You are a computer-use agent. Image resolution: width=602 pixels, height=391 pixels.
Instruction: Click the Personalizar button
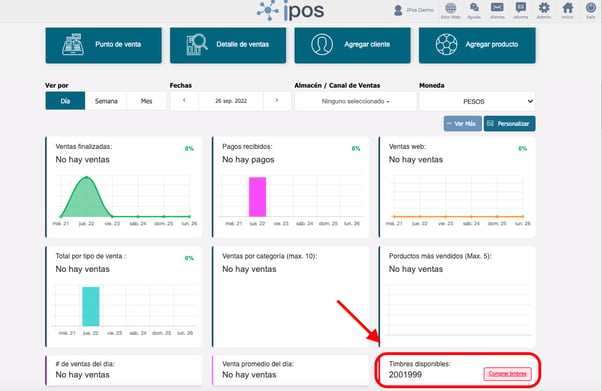click(x=509, y=124)
